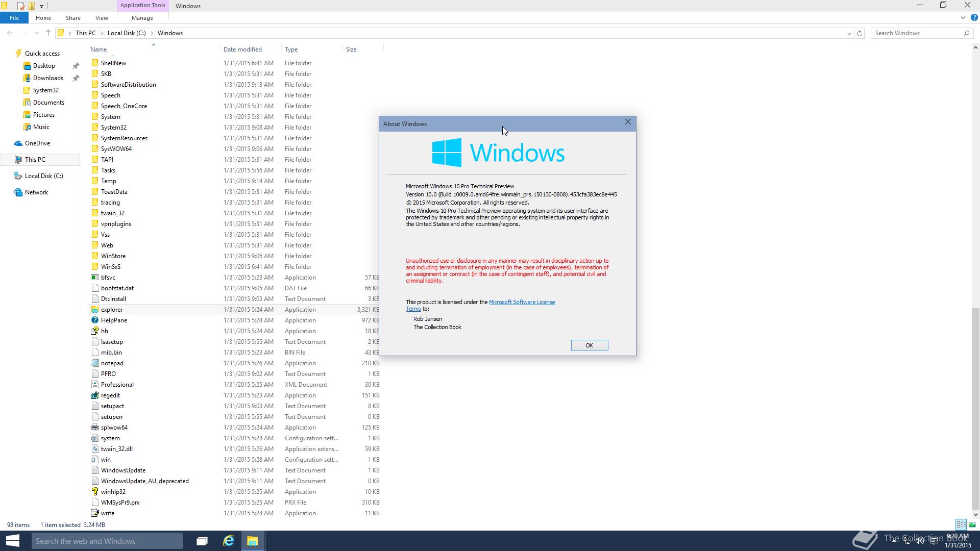Image resolution: width=980 pixels, height=551 pixels.
Task: Select the bfsvc application icon
Action: [x=94, y=278]
